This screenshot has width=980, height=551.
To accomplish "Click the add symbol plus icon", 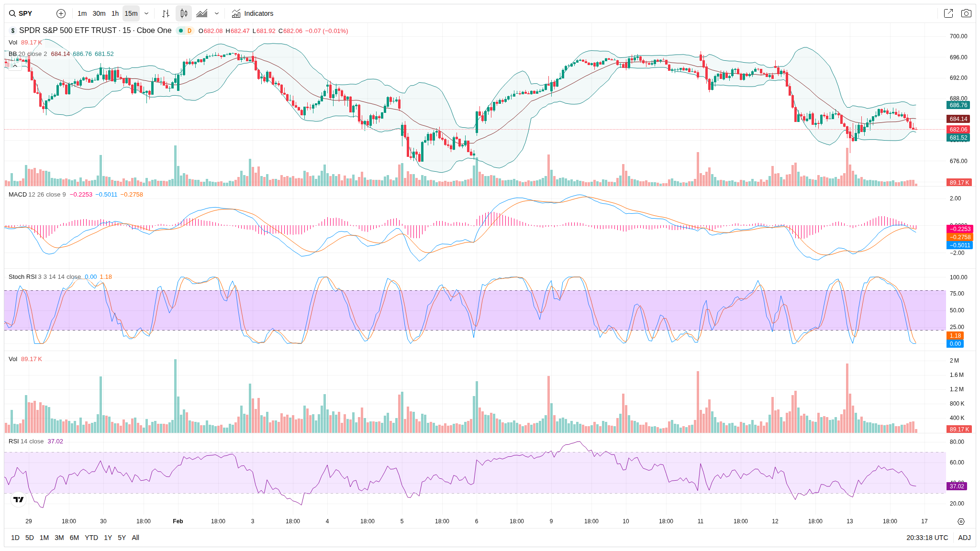I will click(61, 13).
